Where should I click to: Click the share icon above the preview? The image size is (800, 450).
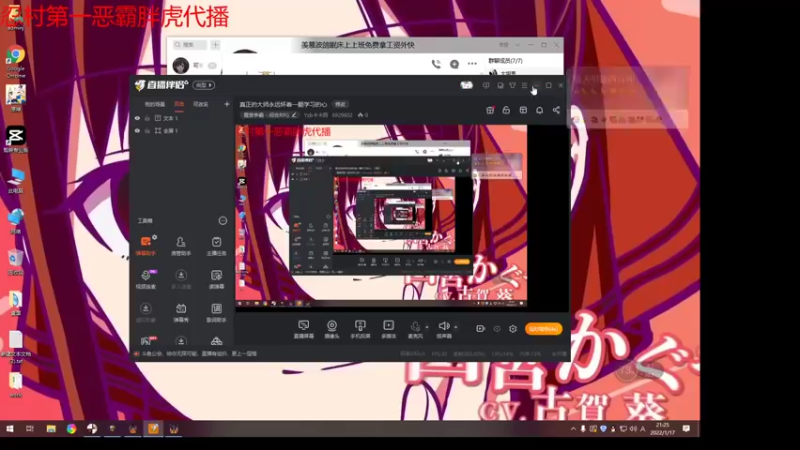click(x=556, y=110)
